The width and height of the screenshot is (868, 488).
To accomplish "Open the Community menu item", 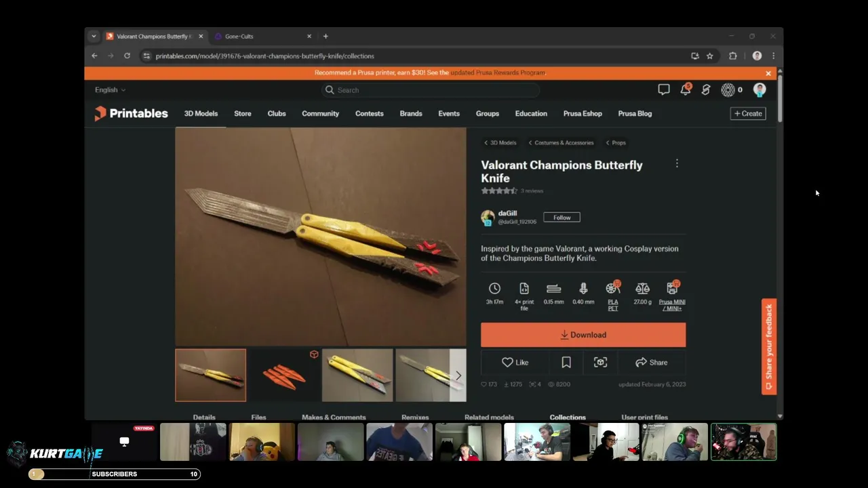I will [x=320, y=114].
